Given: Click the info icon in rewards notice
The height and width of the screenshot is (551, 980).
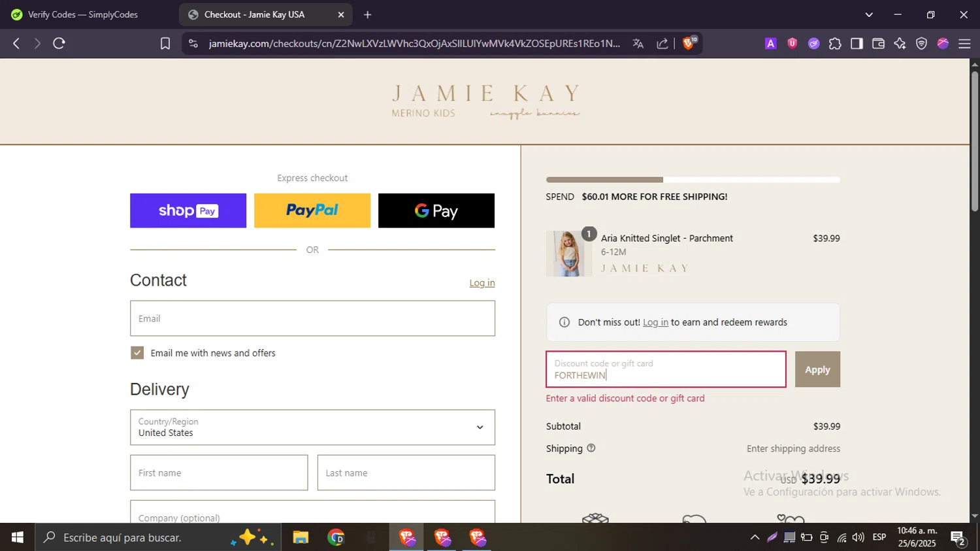Looking at the screenshot, I should (564, 322).
